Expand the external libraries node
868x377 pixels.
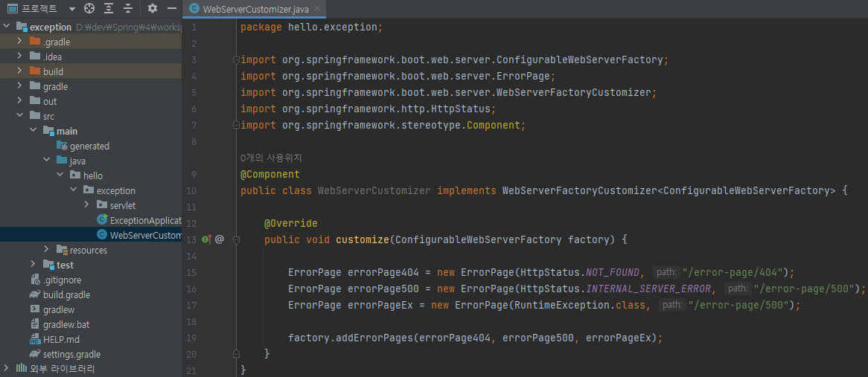click(x=7, y=369)
